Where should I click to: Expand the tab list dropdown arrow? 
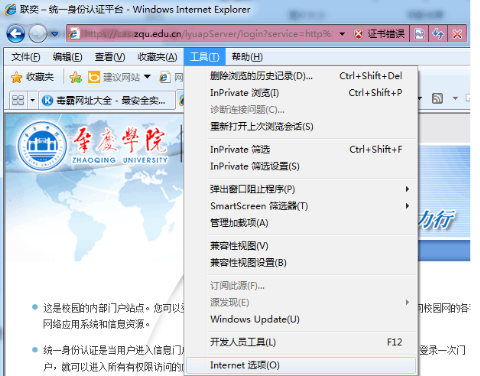(x=32, y=100)
